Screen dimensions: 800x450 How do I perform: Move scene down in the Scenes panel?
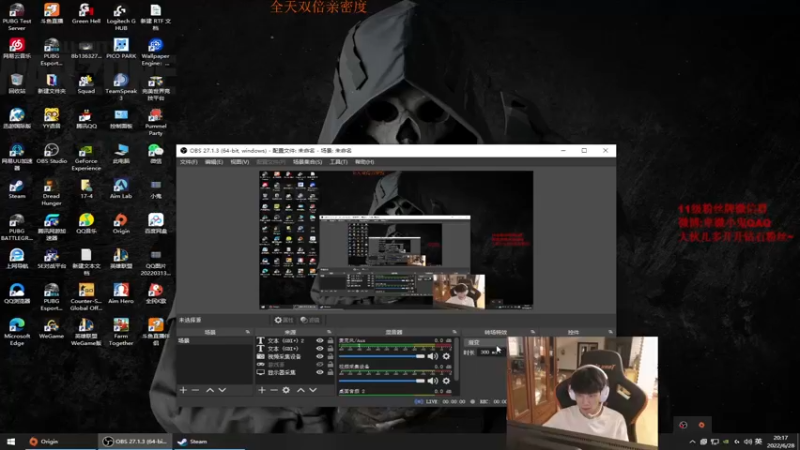point(222,390)
